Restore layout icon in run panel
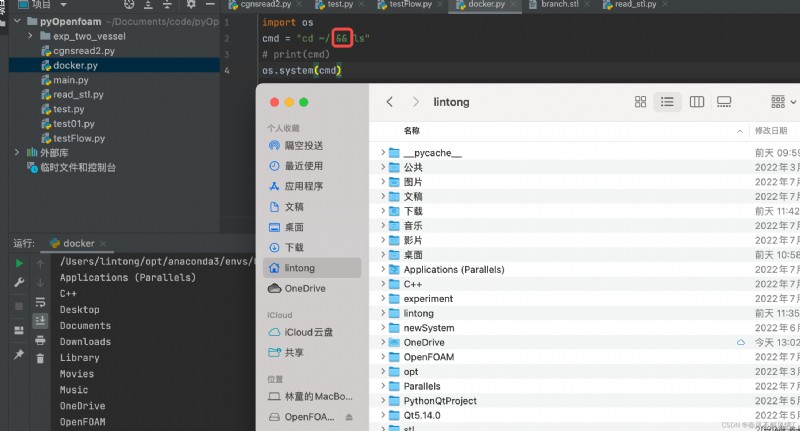Image resolution: width=800 pixels, height=431 pixels. click(x=19, y=330)
